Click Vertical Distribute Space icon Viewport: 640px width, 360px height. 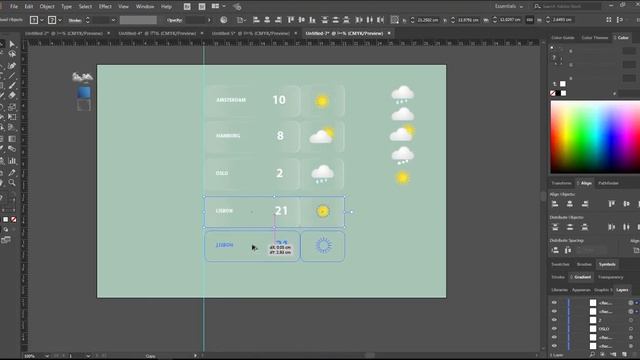click(x=555, y=250)
